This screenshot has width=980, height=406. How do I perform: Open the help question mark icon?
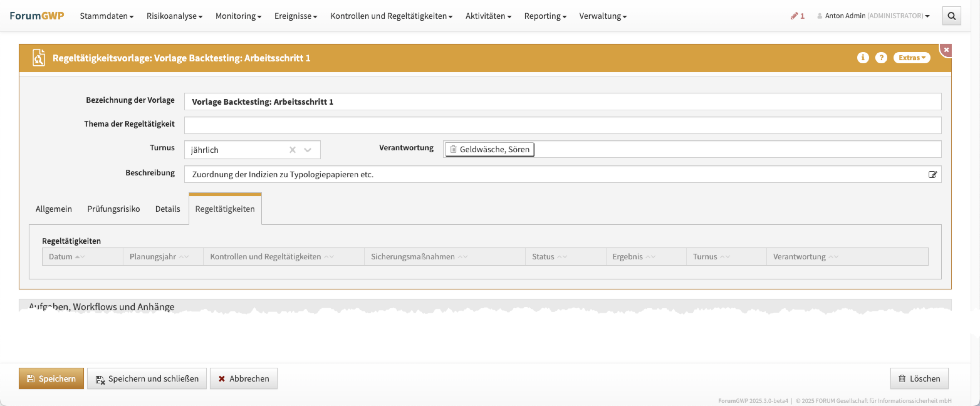(x=881, y=57)
